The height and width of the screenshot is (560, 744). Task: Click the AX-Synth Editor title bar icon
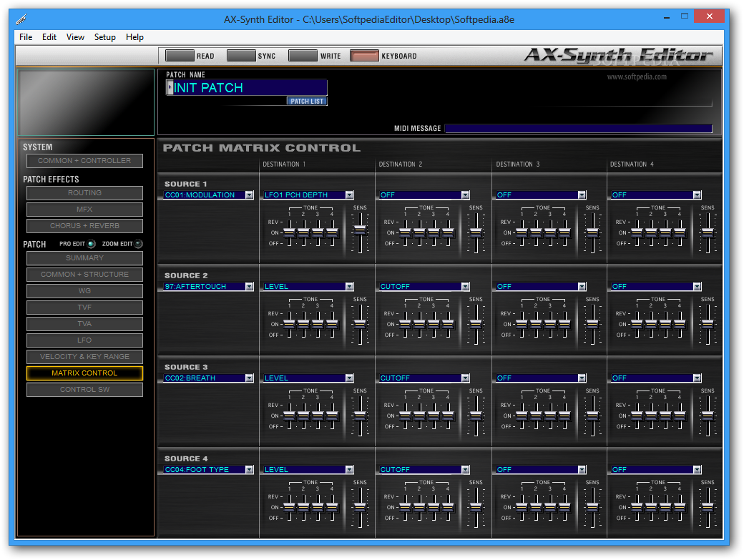tap(21, 19)
